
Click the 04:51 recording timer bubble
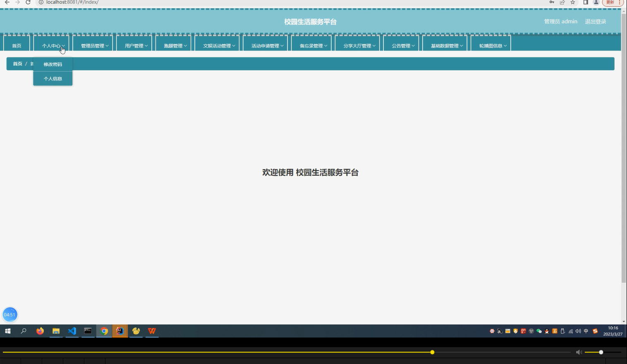pyautogui.click(x=10, y=315)
